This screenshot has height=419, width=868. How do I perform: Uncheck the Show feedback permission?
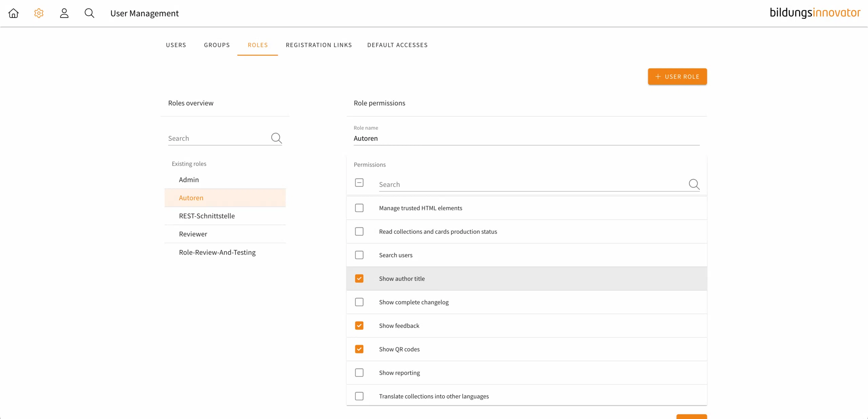click(359, 326)
